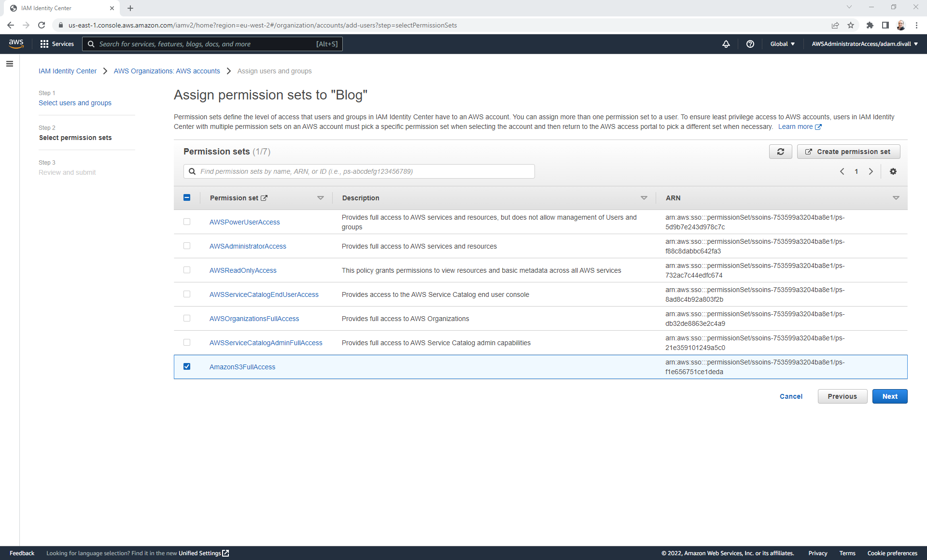Open the Chrome profile avatar

(x=900, y=25)
